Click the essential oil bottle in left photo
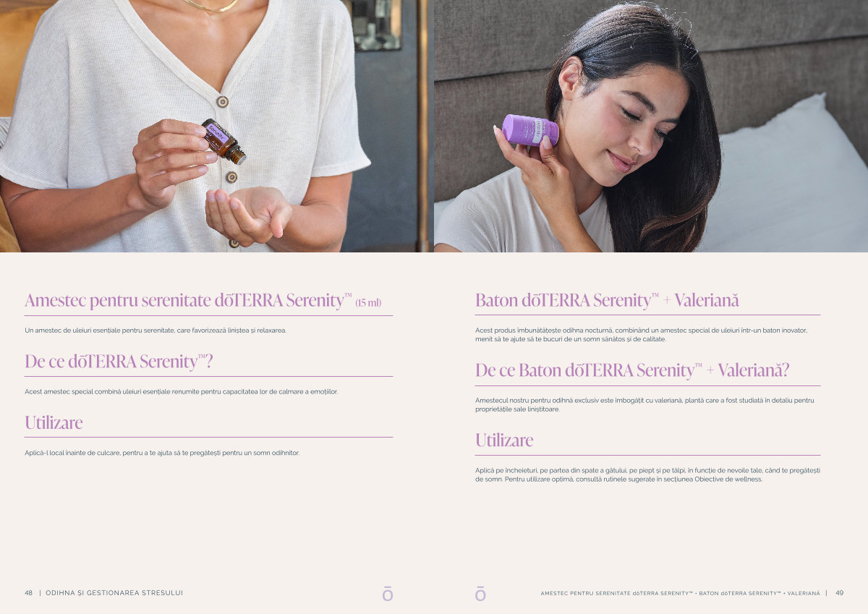Viewport: 868px width, 614px height. click(224, 141)
